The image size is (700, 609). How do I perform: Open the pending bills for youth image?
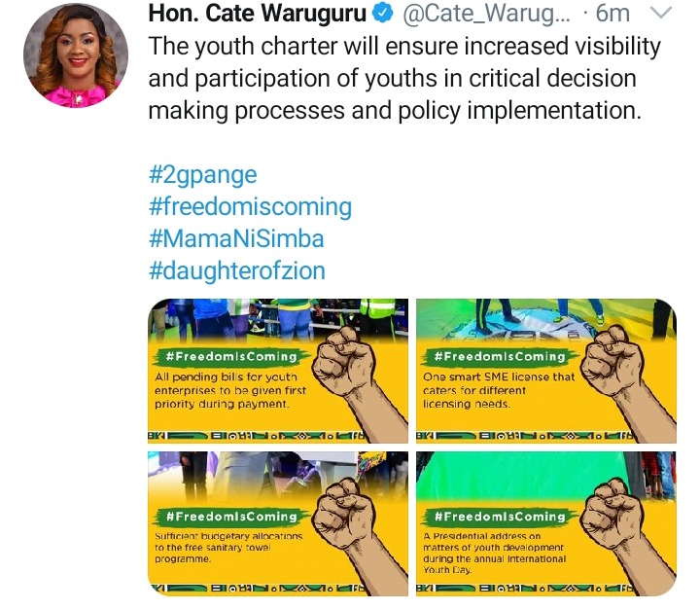tap(278, 371)
